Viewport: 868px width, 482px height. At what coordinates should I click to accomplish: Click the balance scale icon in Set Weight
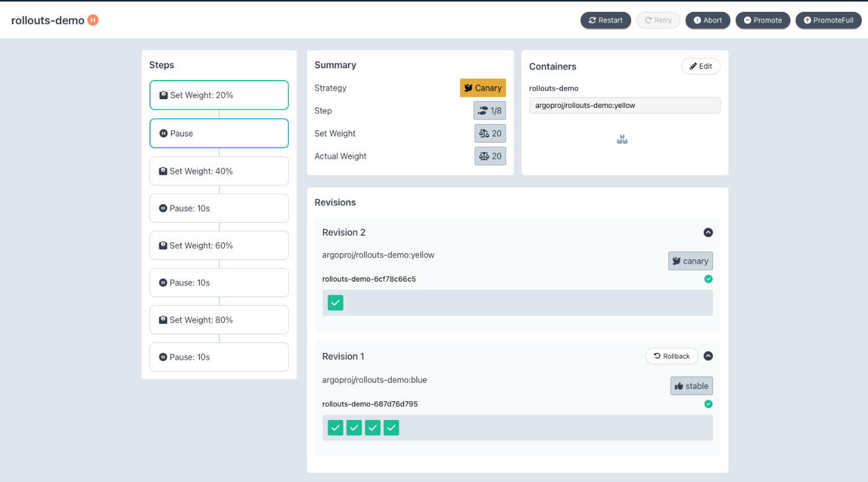point(484,133)
